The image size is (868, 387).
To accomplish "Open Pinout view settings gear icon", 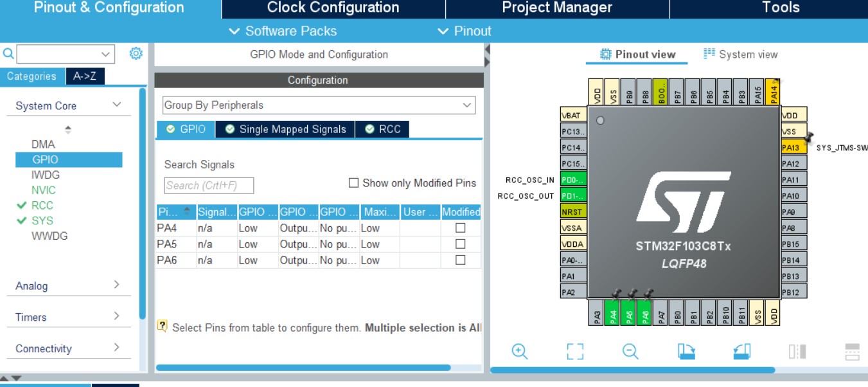I will point(136,53).
